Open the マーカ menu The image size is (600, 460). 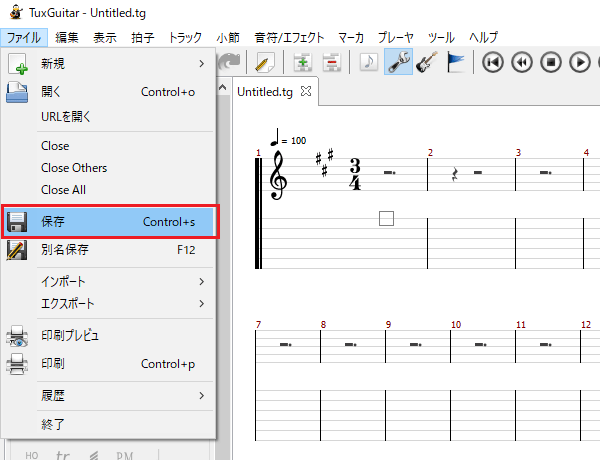point(351,38)
